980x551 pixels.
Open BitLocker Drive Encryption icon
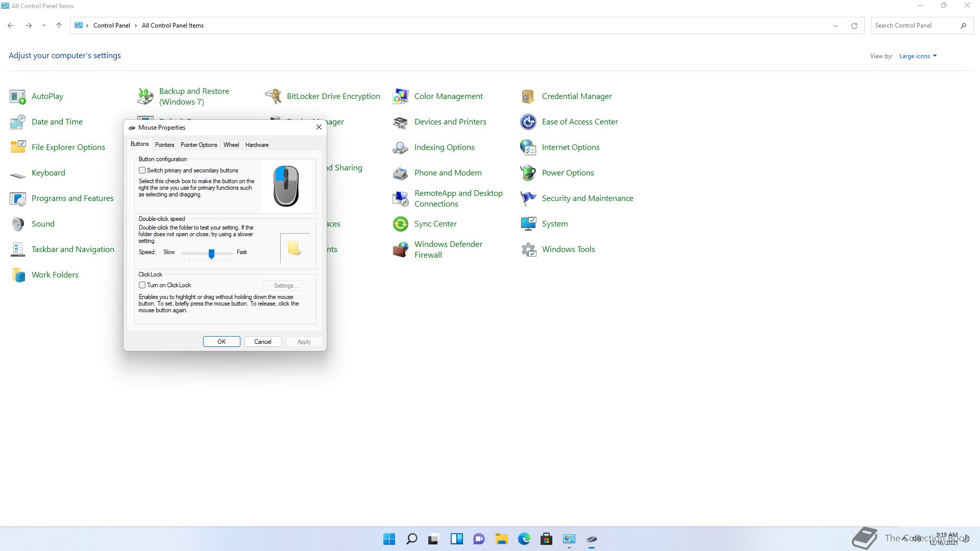[x=273, y=96]
